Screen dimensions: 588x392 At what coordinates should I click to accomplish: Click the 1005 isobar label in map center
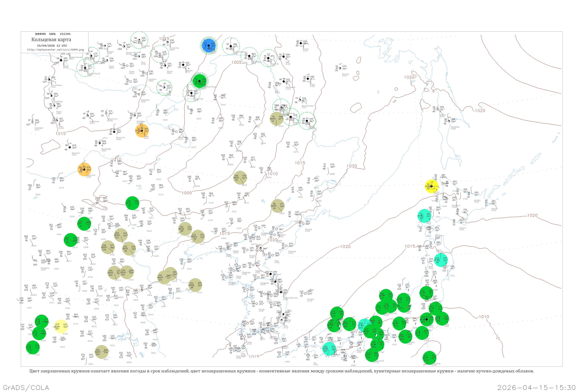point(187,193)
